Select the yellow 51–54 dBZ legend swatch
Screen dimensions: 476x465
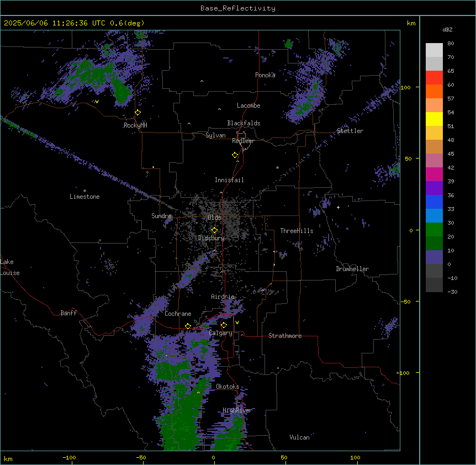pos(434,119)
